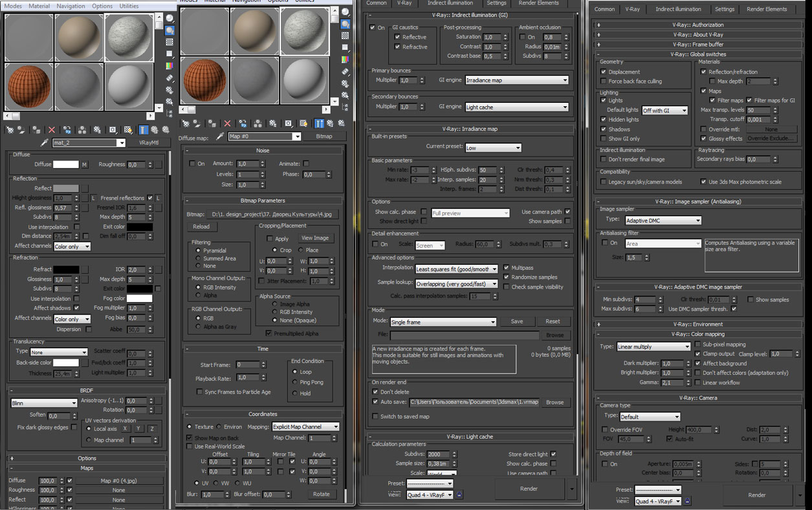
Task: Open Color mapping Type Linear multiply dropdown
Action: 653,347
